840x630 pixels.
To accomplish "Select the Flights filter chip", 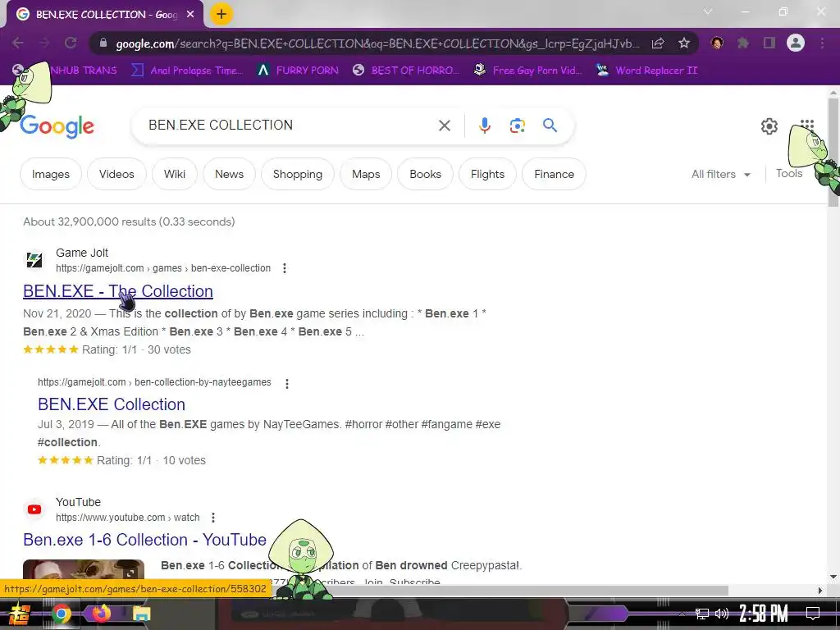I will [x=487, y=174].
